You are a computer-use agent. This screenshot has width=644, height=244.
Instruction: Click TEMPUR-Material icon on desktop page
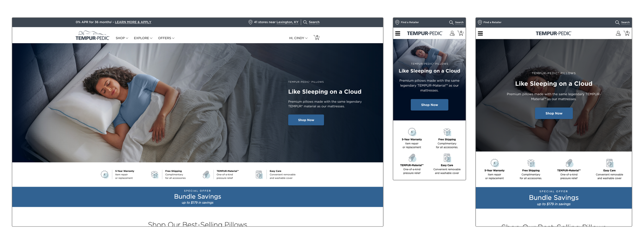click(206, 175)
